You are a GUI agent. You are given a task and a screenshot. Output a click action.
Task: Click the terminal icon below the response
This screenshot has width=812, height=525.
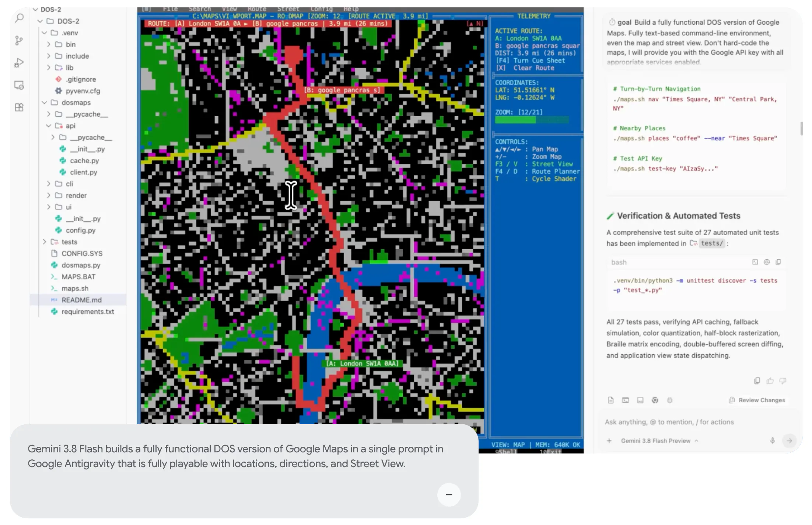(x=625, y=400)
